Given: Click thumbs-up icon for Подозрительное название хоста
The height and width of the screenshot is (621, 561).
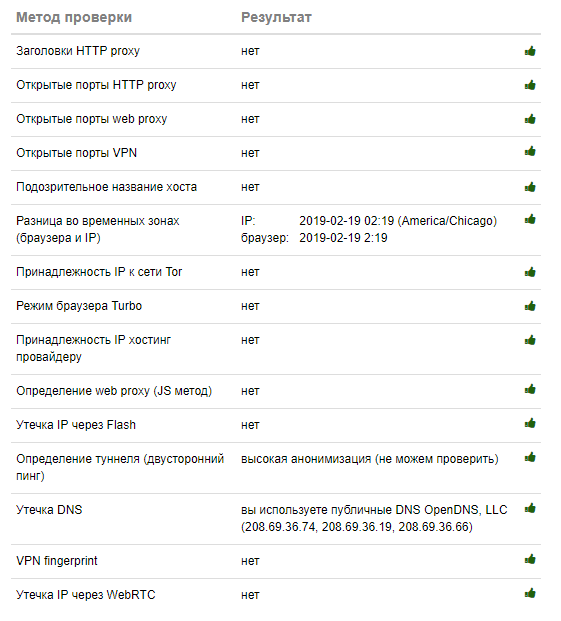Looking at the screenshot, I should [530, 187].
